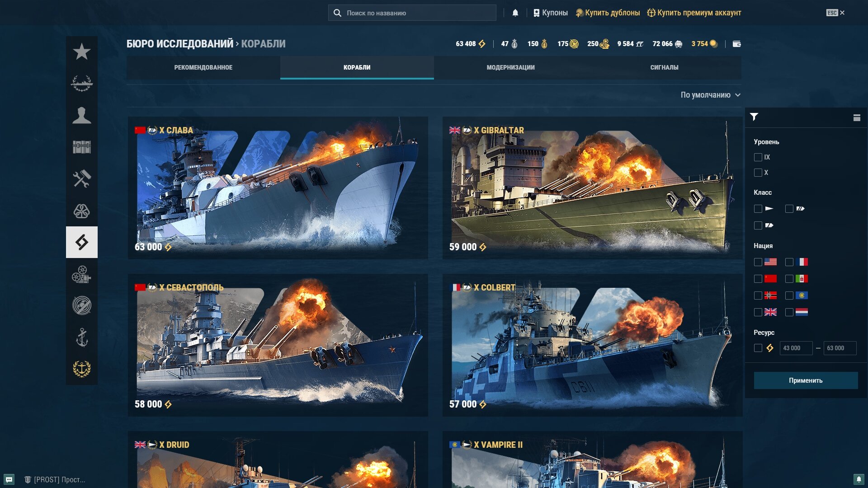Check the destroyer class filter

pyautogui.click(x=758, y=209)
